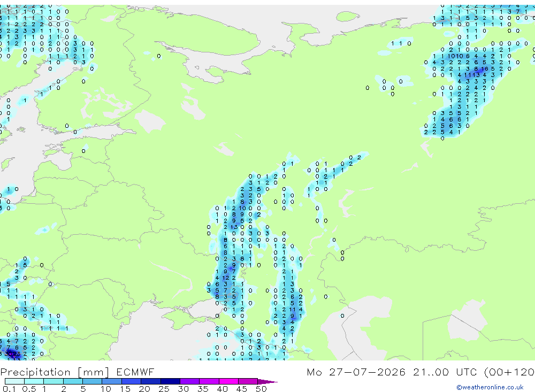Click the 'ECMWF' model label
The image size is (535, 392).
coord(135,372)
